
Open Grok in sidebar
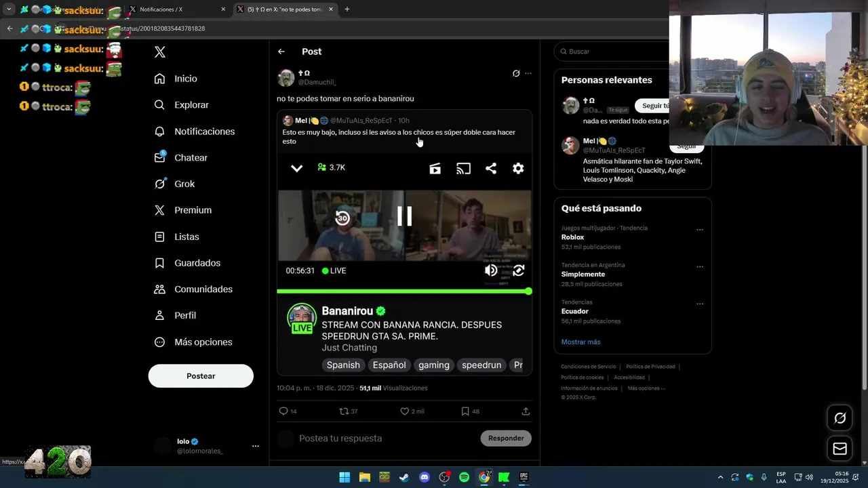[x=174, y=184]
